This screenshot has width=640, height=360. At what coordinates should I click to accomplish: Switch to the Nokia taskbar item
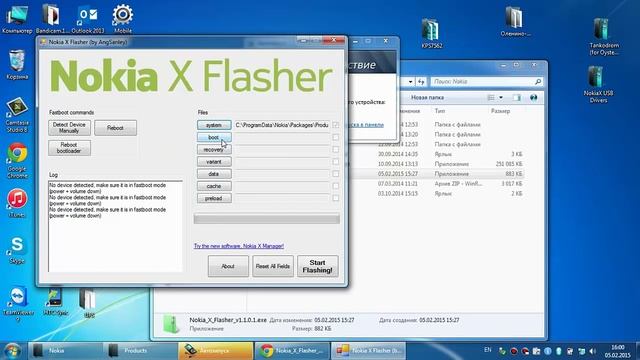coord(64,351)
